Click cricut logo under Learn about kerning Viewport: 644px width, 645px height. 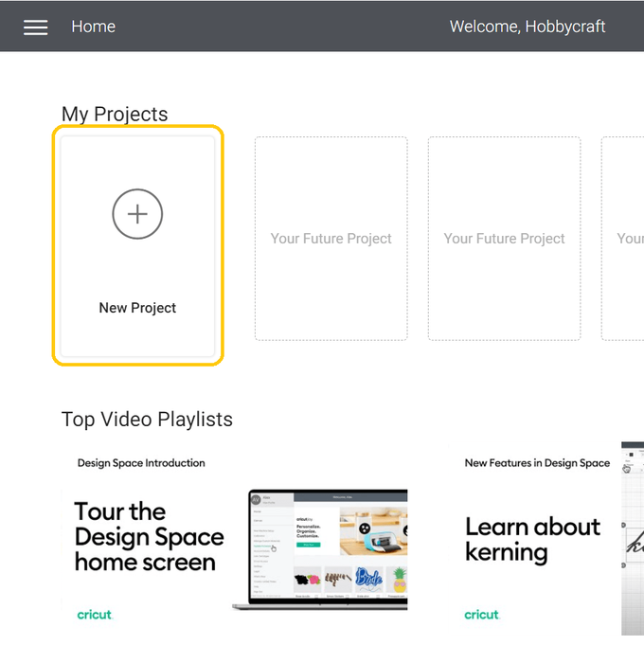coord(482,615)
